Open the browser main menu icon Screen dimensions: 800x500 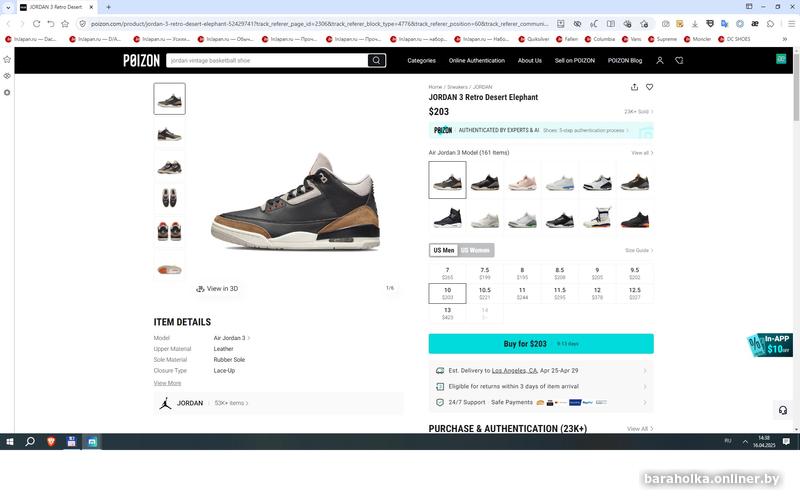click(x=791, y=23)
